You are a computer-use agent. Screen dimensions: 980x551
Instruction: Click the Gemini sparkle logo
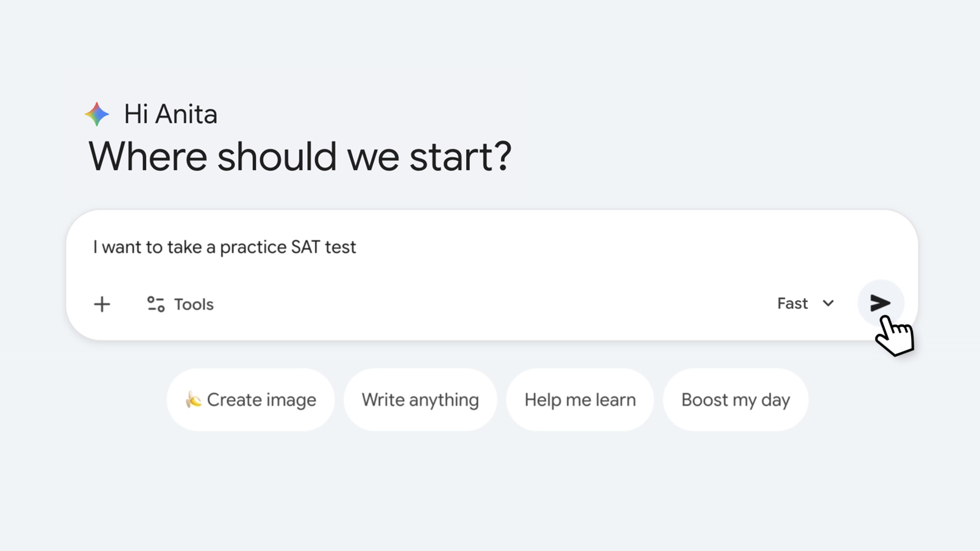click(x=97, y=113)
